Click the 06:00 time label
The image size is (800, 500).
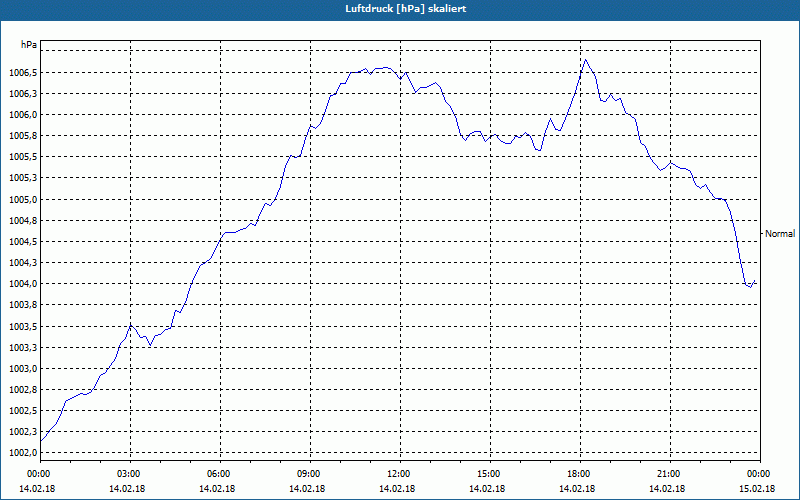click(220, 474)
